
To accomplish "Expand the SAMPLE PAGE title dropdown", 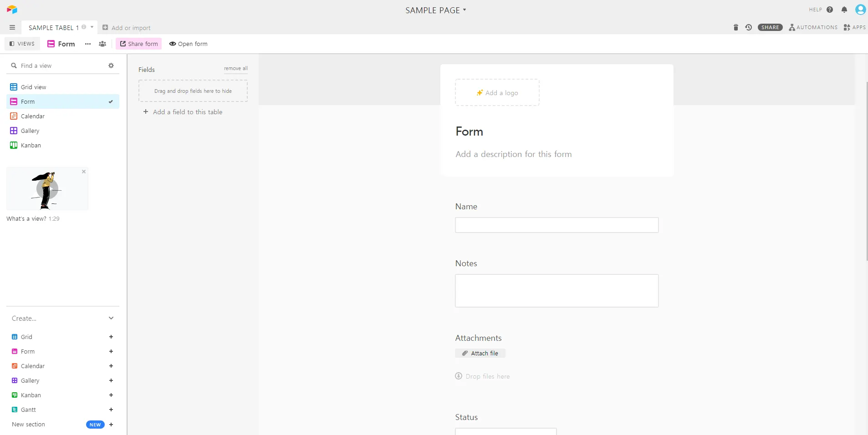I will 465,10.
